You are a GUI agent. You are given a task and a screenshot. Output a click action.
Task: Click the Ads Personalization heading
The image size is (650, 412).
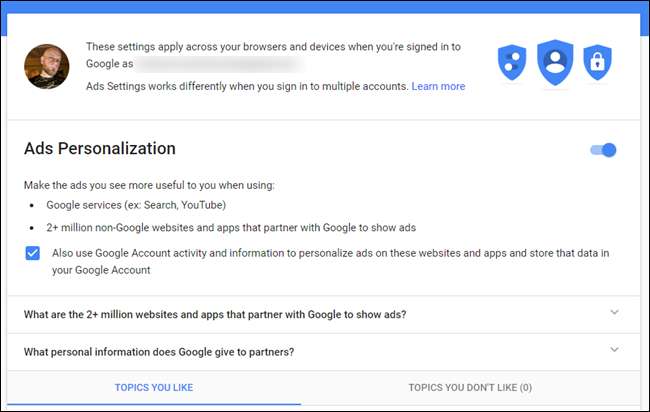pos(100,149)
